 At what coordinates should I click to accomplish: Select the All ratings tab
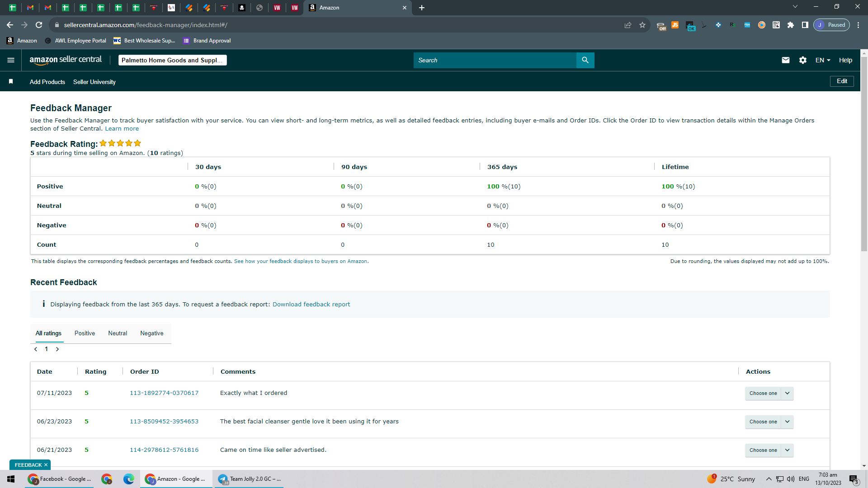coord(48,333)
